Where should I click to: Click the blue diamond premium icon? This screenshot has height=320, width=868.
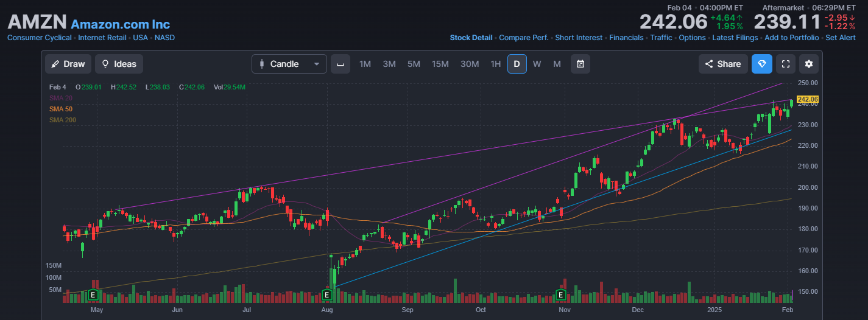761,64
